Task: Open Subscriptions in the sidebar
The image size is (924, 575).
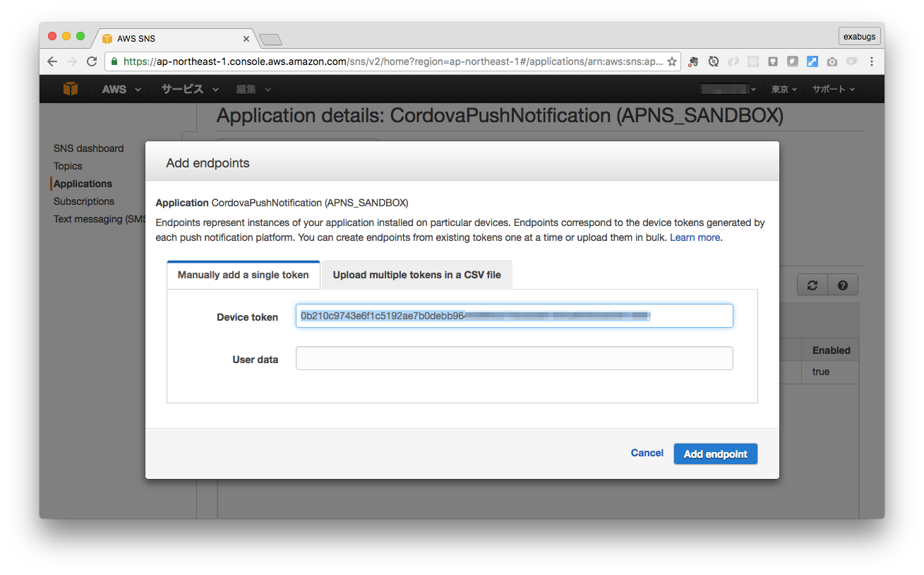Action: [84, 201]
